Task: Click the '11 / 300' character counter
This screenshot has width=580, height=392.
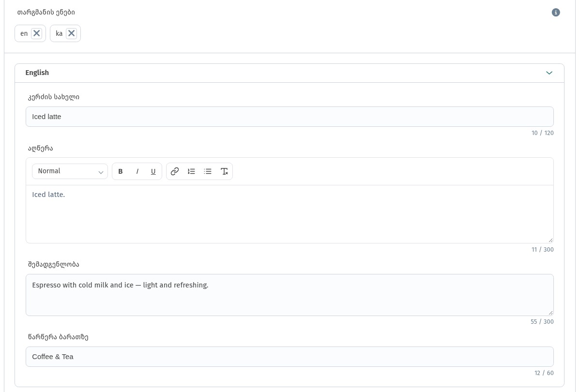Action: click(x=543, y=250)
